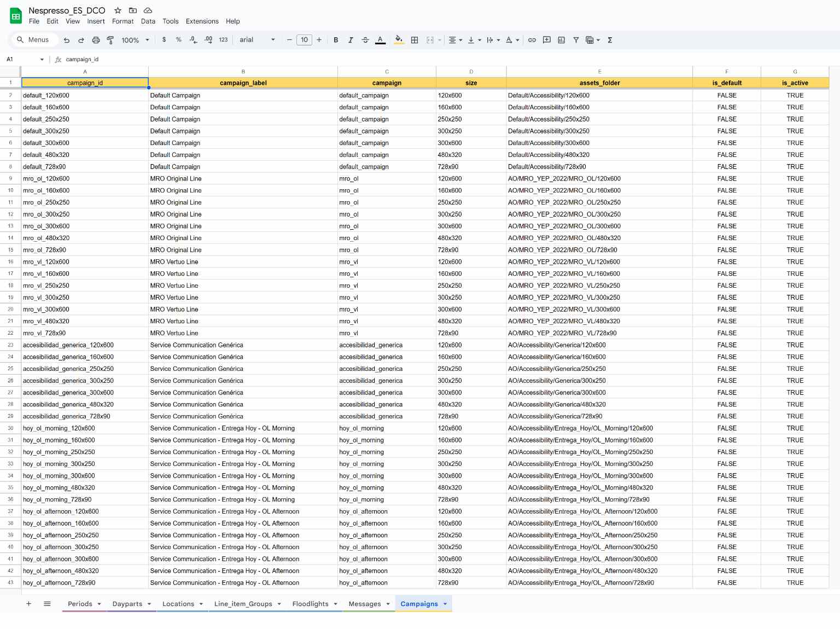Open the arial font dropdown
840x629 pixels.
pos(257,40)
